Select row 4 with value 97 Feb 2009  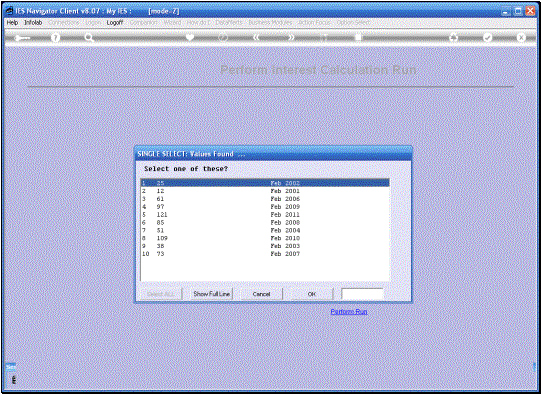[x=265, y=207]
